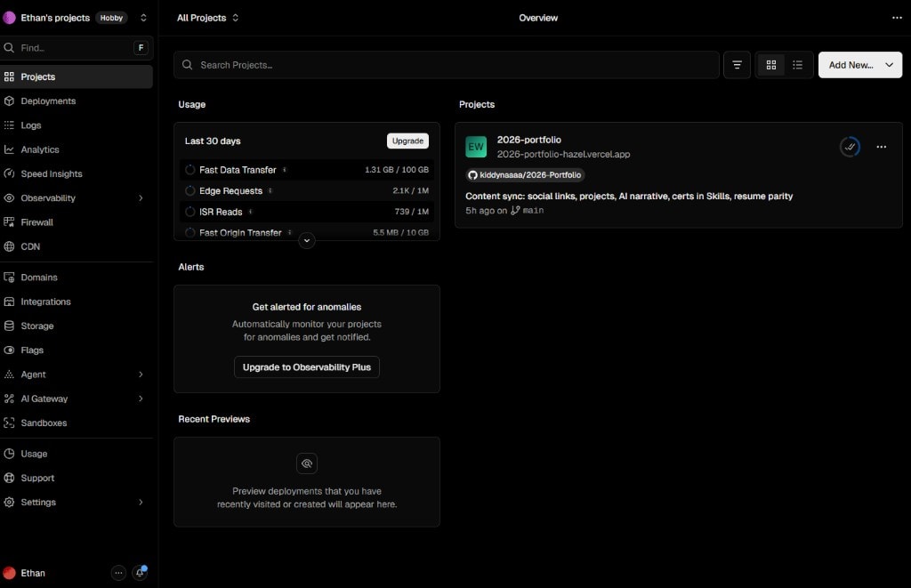
Task: Click the Fast Data Transfer info icon
Action: coord(284,170)
